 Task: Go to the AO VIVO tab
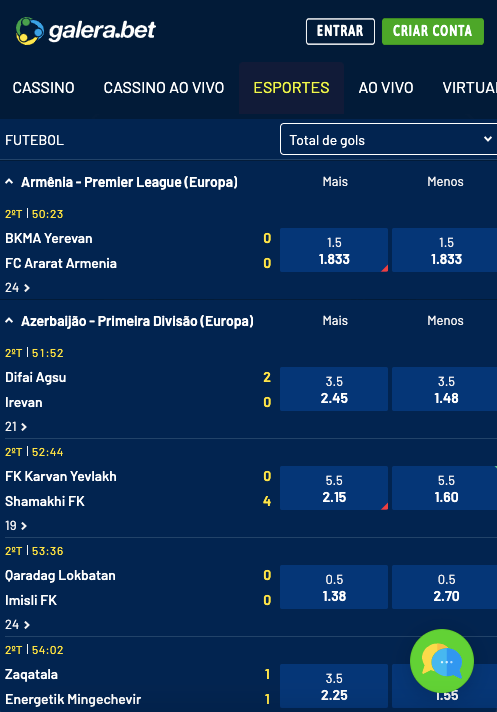tap(386, 88)
